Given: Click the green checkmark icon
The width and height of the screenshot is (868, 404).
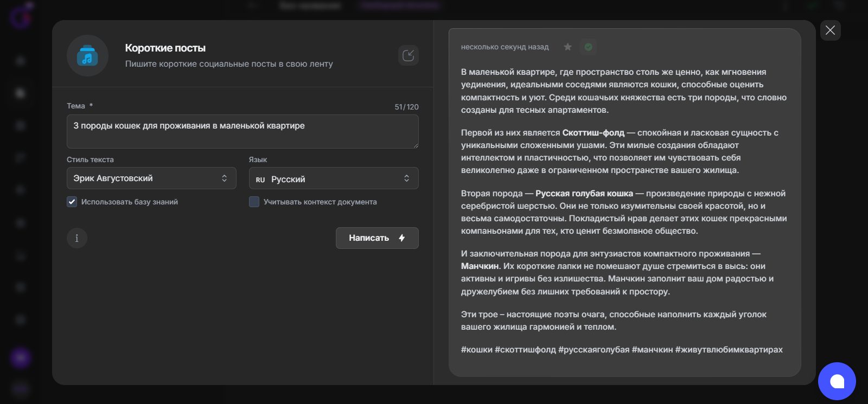Looking at the screenshot, I should pos(588,47).
